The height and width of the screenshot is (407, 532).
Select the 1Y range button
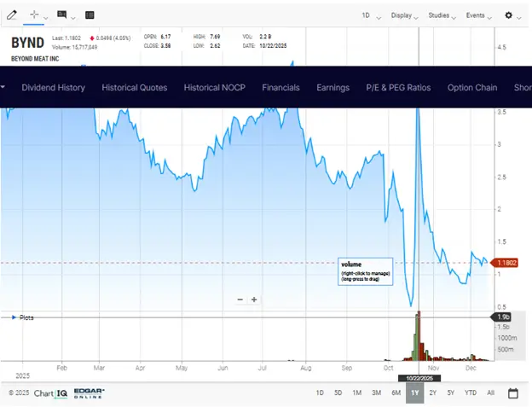pyautogui.click(x=414, y=392)
